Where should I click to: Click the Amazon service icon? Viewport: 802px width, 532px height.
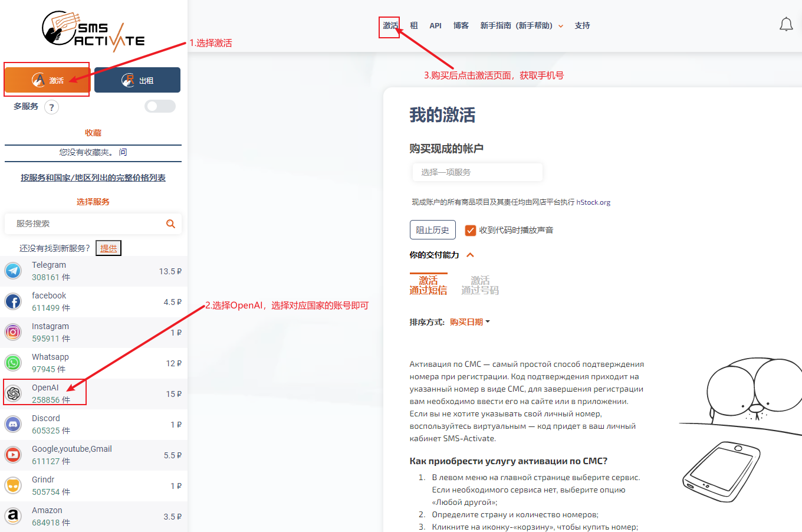coord(13,516)
